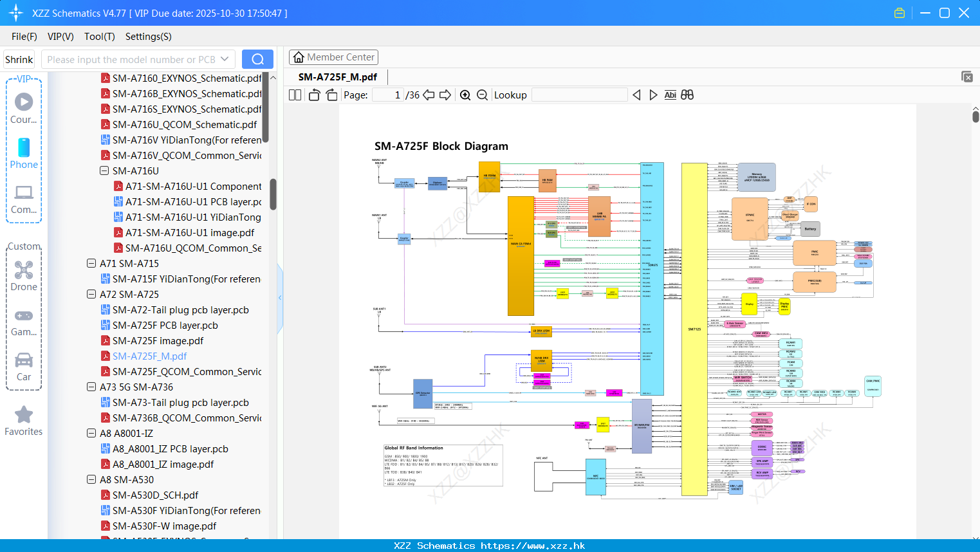Viewport: 980px width, 552px height.
Task: Toggle two-page view icon
Action: click(x=295, y=95)
